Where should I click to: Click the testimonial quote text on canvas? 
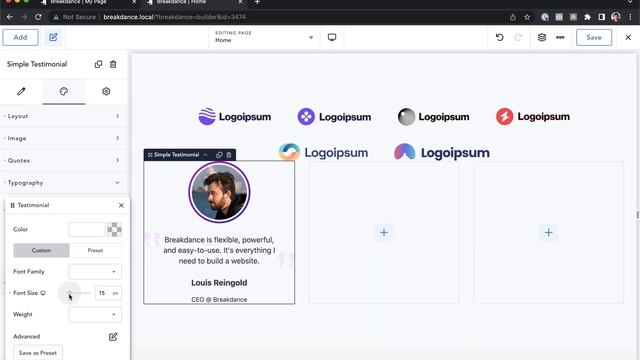pos(219,250)
